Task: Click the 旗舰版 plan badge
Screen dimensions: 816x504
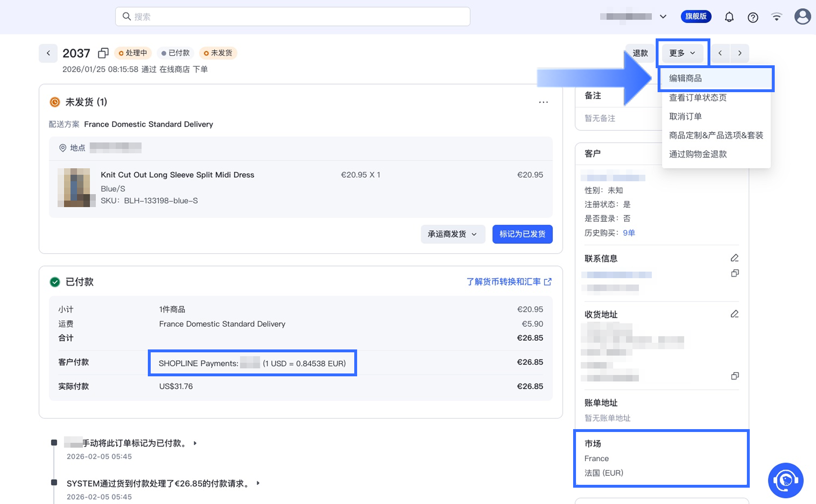Action: point(696,16)
